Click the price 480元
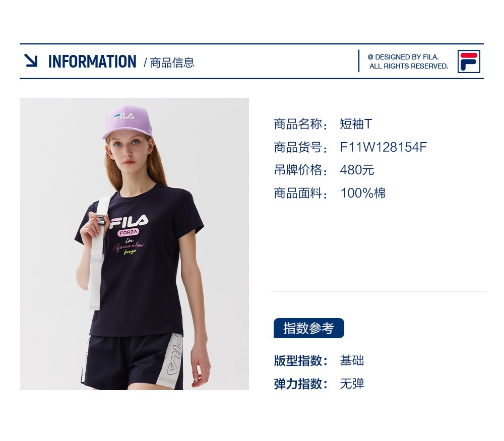 (x=357, y=170)
